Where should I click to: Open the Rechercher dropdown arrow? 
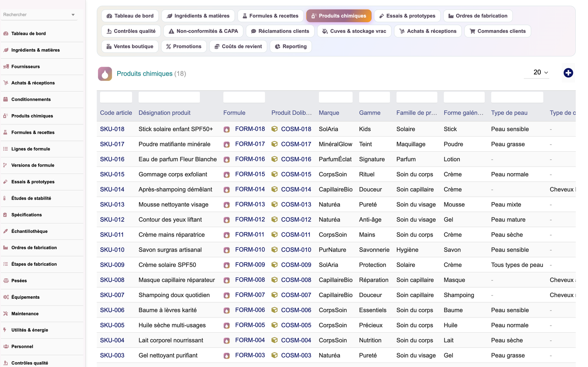tap(73, 15)
